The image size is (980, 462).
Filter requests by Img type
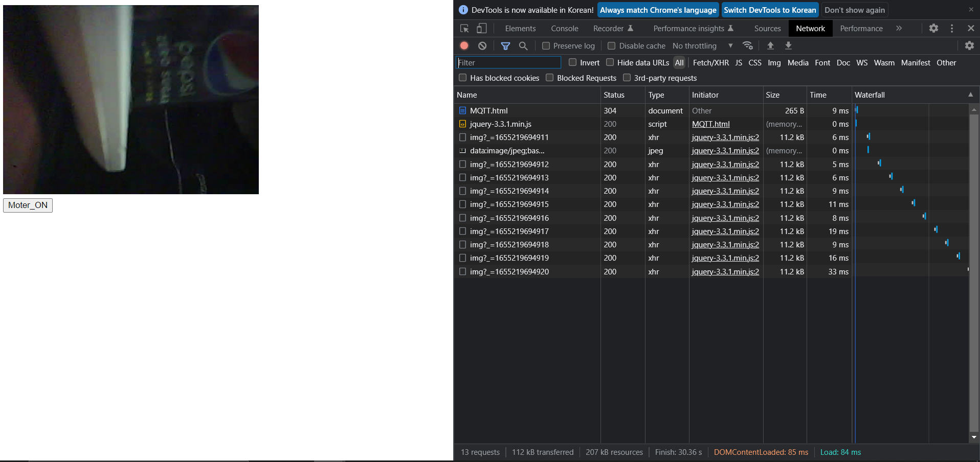coord(774,62)
